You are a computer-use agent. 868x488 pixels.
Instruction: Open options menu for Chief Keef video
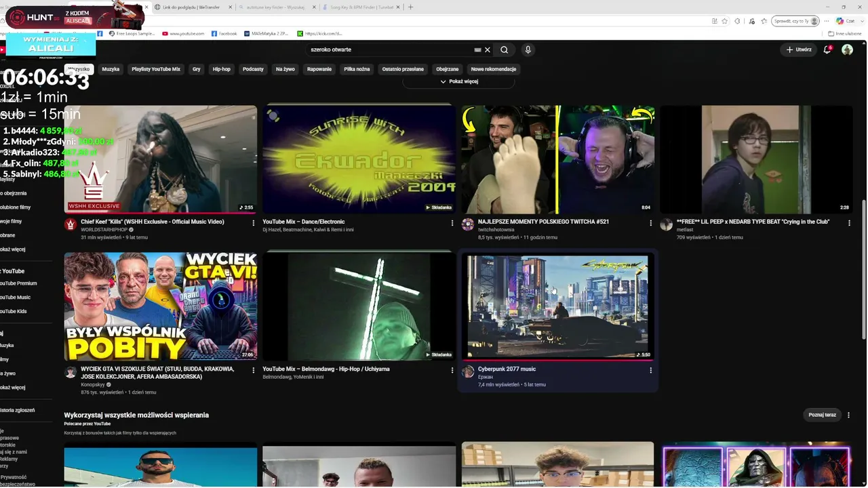point(254,222)
